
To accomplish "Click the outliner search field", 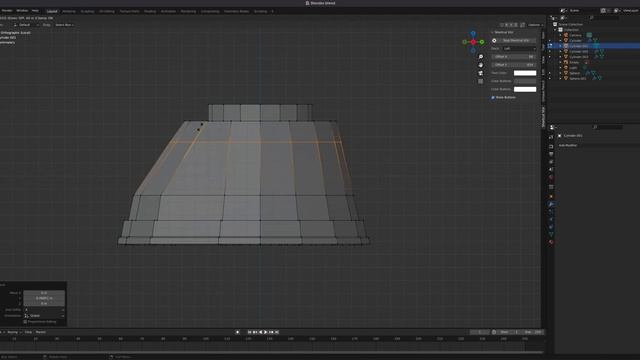I will click(604, 18).
